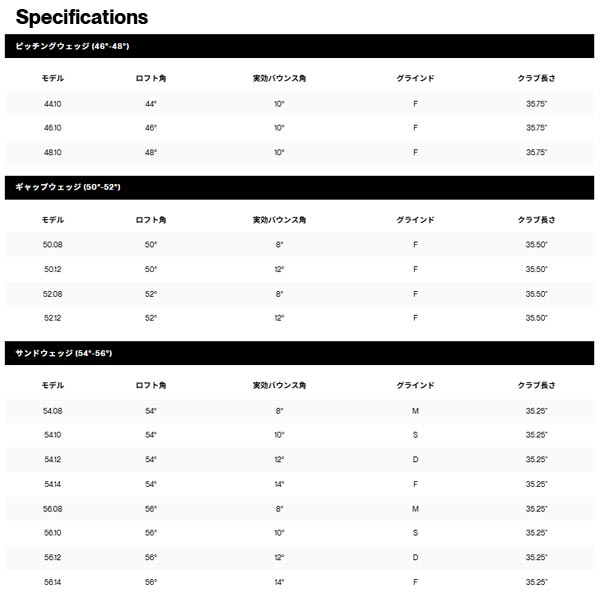Select model 56.12 row label
Image resolution: width=600 pixels, height=600 pixels.
[53, 557]
